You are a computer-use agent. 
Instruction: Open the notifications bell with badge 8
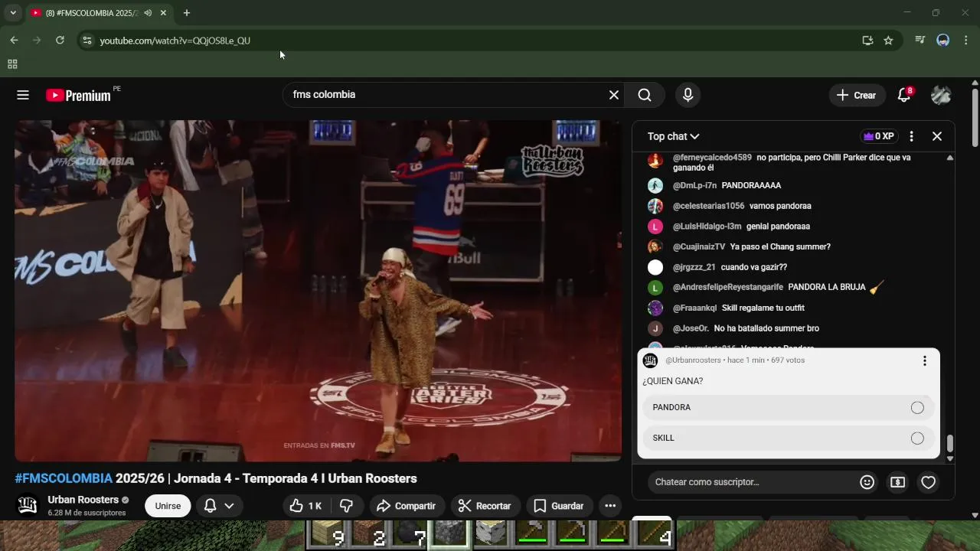tap(904, 95)
